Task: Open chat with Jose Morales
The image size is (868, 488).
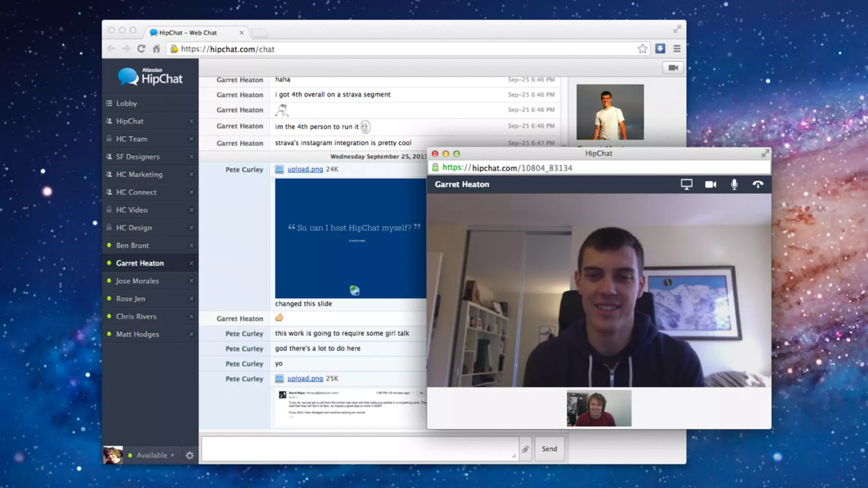Action: pyautogui.click(x=137, y=281)
